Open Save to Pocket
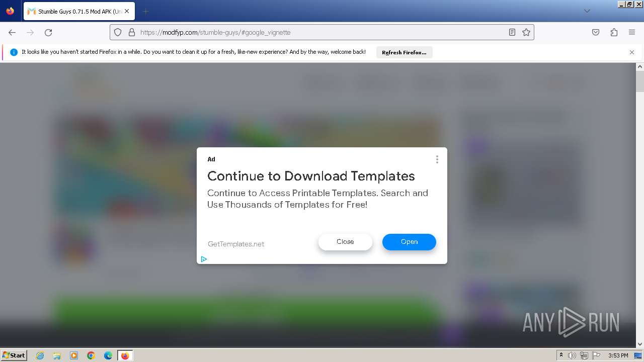This screenshot has height=362, width=644. 596,32
